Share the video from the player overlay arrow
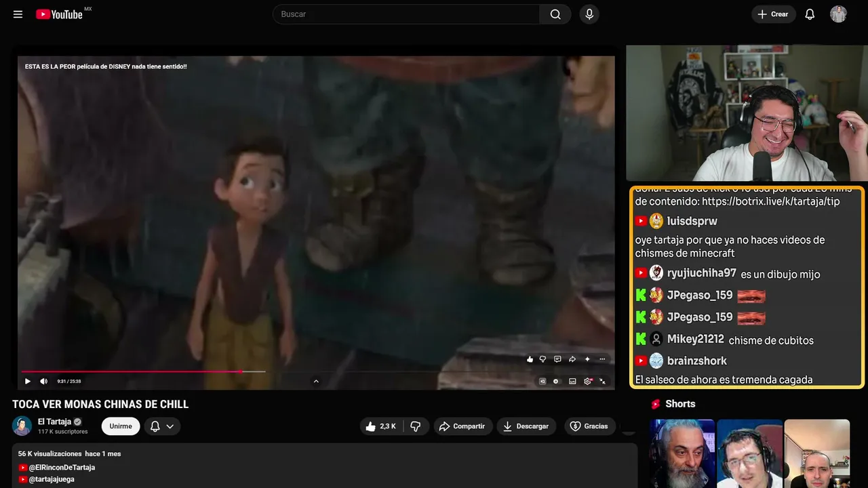 tap(572, 359)
